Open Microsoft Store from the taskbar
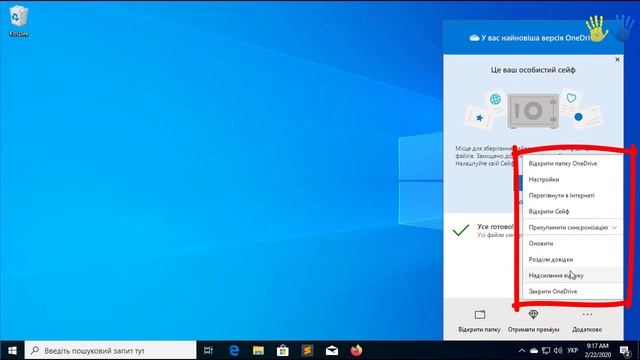This screenshot has width=640, height=360. click(282, 350)
